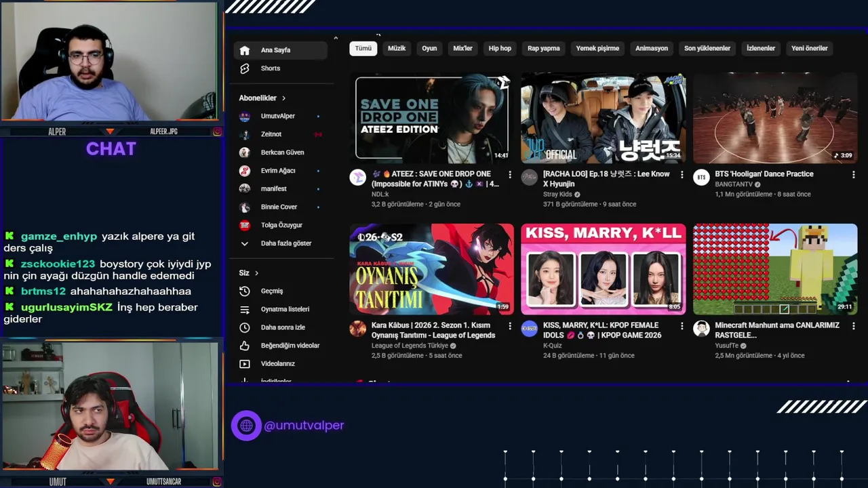
Task: Select the İzlenenler filter chip
Action: tap(761, 48)
